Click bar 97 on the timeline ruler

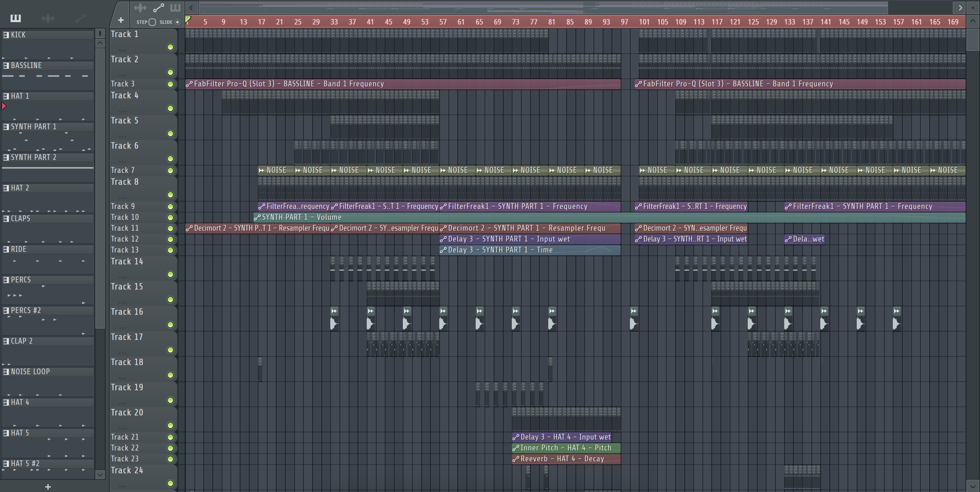click(624, 22)
